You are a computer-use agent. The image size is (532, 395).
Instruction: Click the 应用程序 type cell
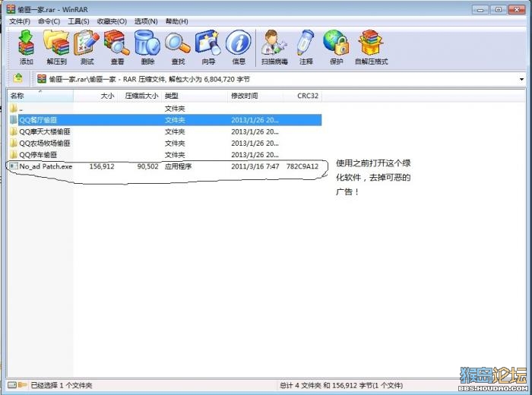click(x=178, y=166)
